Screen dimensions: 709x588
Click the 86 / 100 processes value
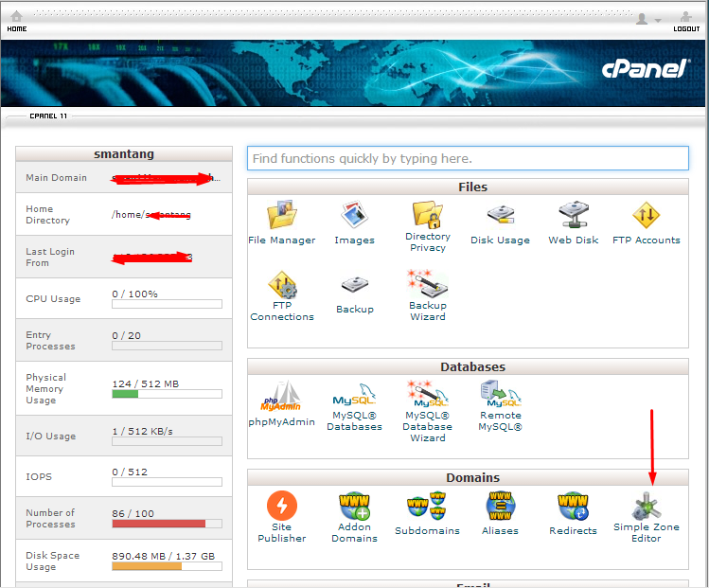(x=133, y=514)
